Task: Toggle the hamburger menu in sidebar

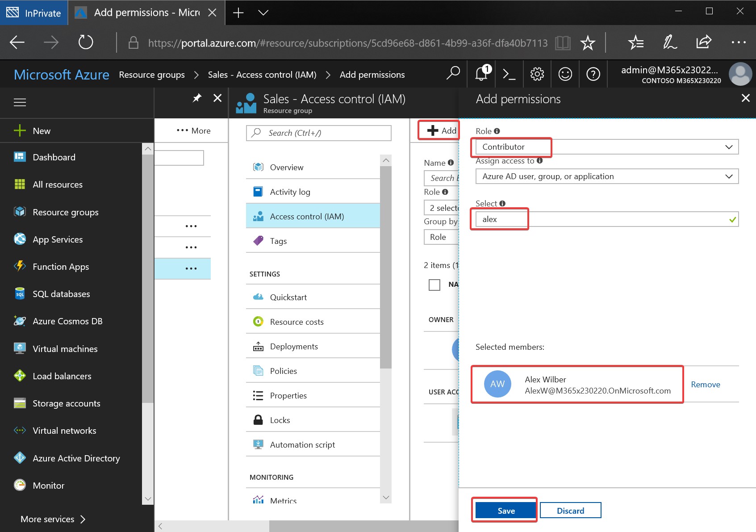Action: tap(20, 102)
